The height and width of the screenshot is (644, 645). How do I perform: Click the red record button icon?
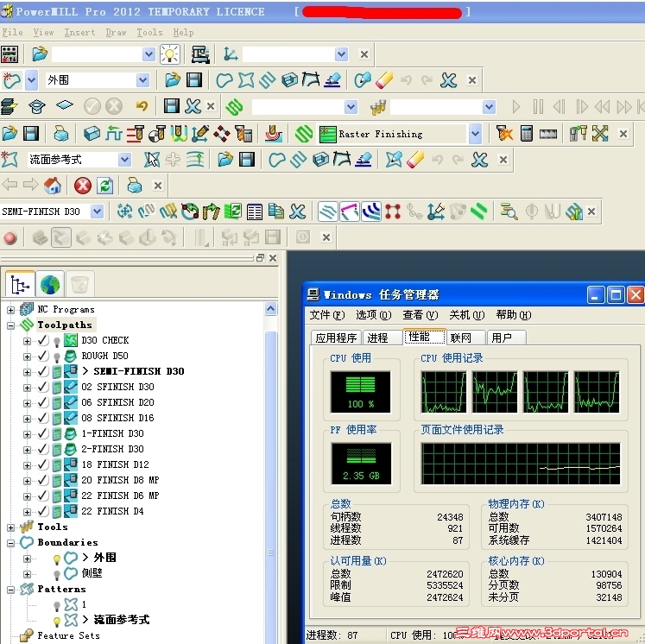(10, 237)
